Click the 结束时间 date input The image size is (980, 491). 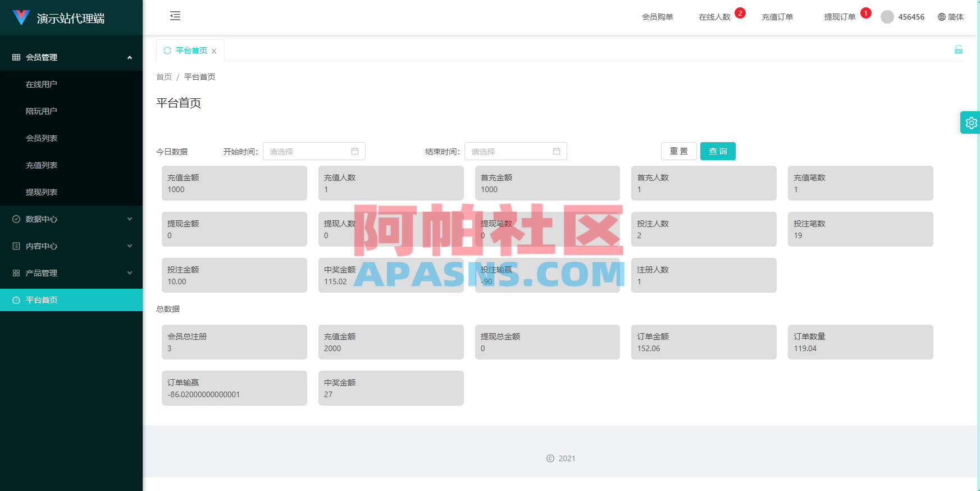coord(516,151)
